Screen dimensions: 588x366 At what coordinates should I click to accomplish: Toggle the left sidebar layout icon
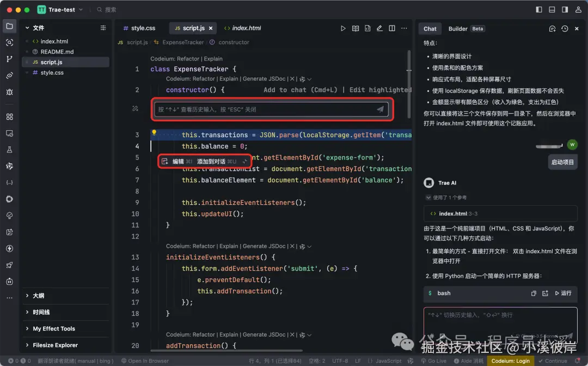click(539, 9)
